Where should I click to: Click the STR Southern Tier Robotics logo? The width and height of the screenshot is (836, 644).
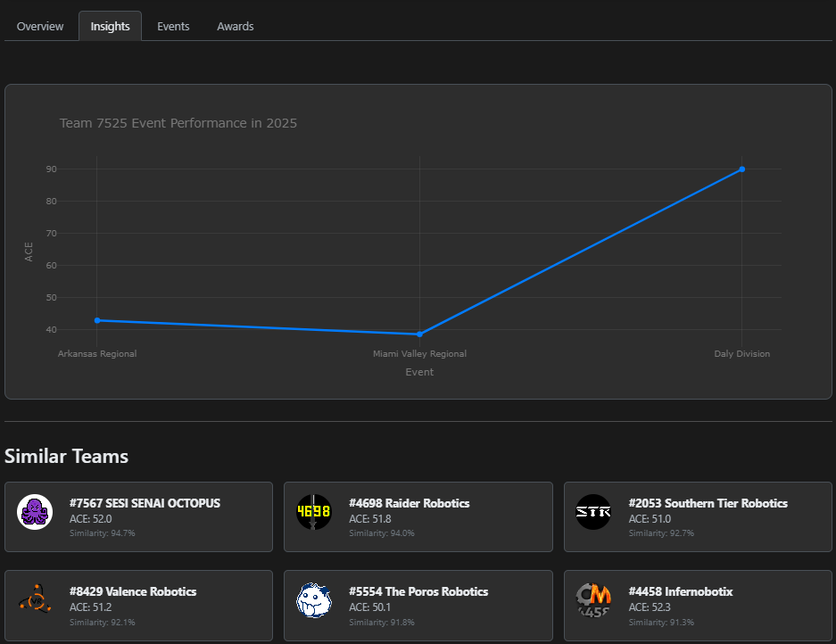point(593,512)
